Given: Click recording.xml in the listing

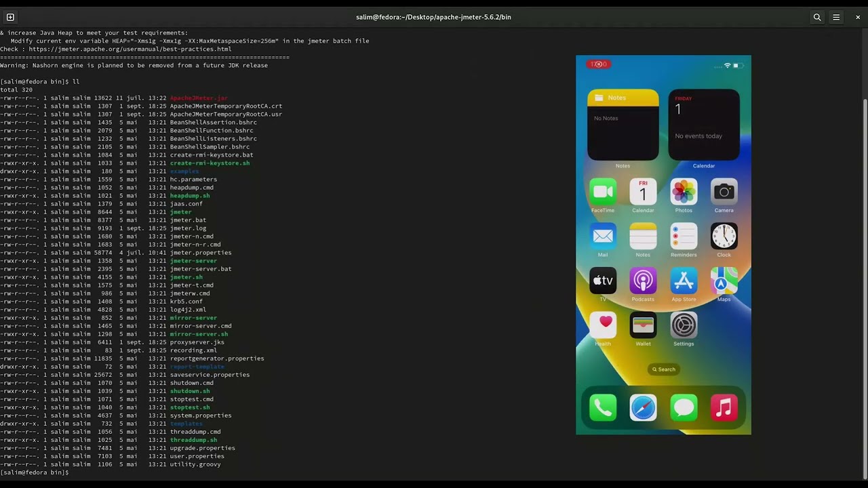Looking at the screenshot, I should 193,350.
